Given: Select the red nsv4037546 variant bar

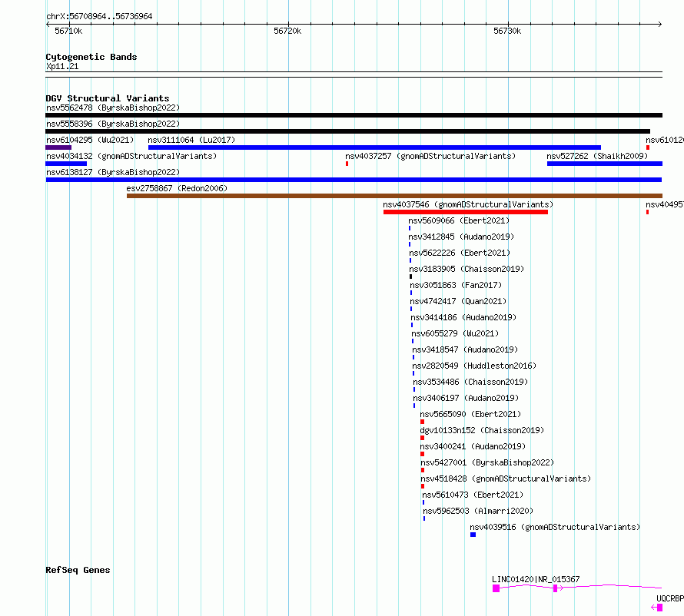Looking at the screenshot, I should (466, 212).
